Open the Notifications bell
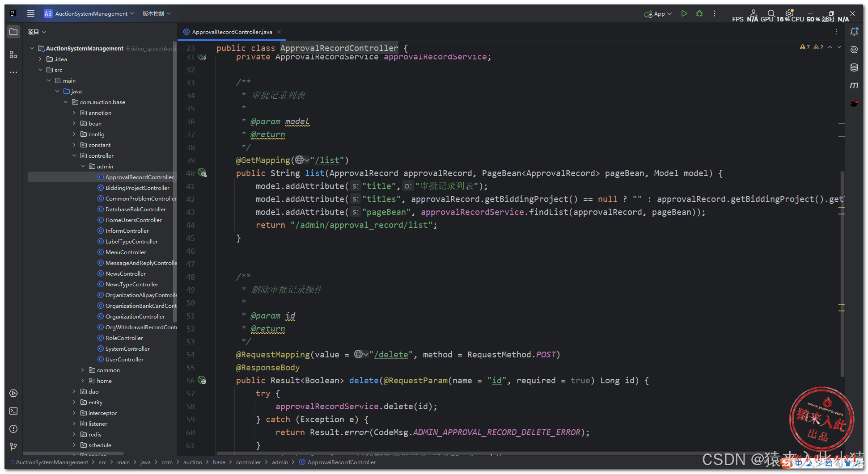 [854, 32]
